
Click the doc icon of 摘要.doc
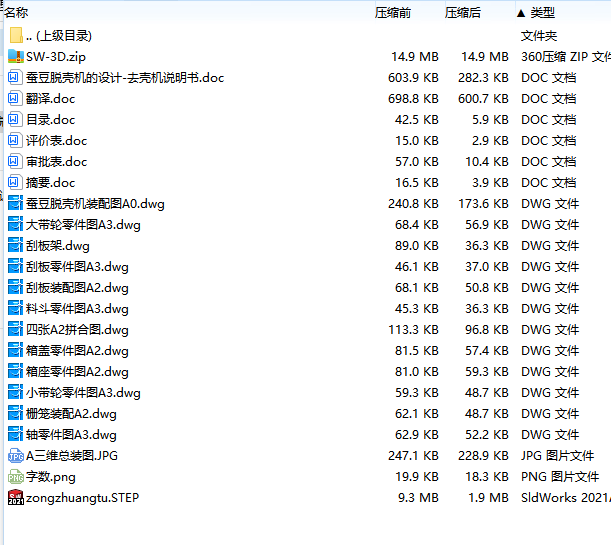tap(14, 183)
